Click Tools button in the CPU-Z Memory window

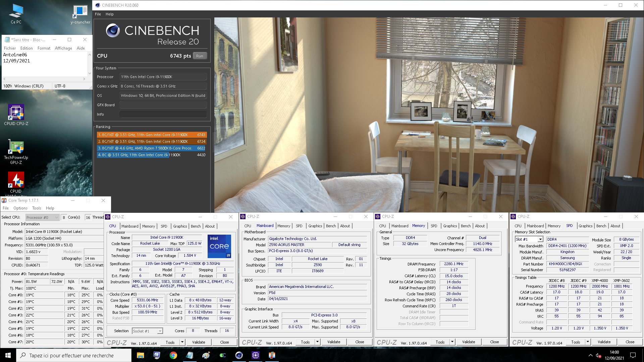(440, 342)
